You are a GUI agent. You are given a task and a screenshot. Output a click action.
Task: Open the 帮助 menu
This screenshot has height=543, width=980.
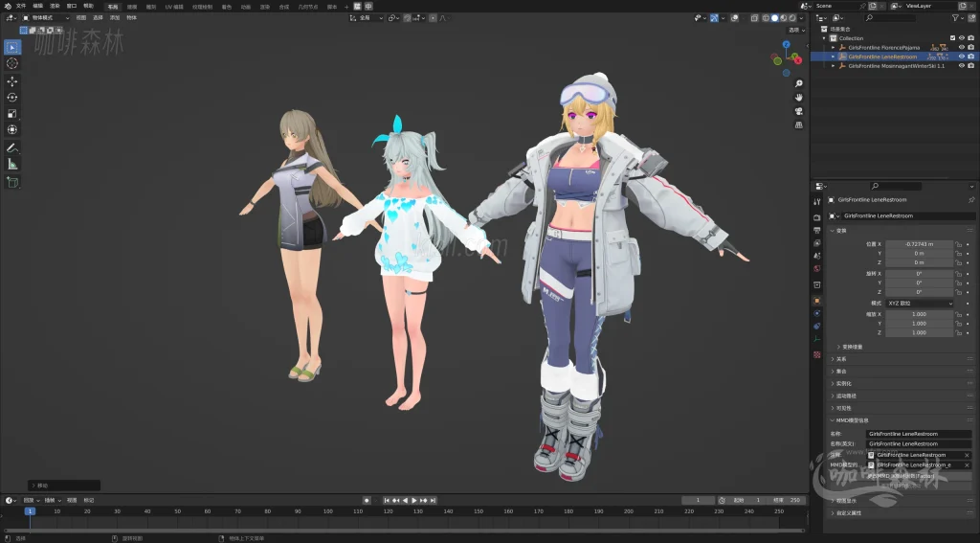click(89, 7)
